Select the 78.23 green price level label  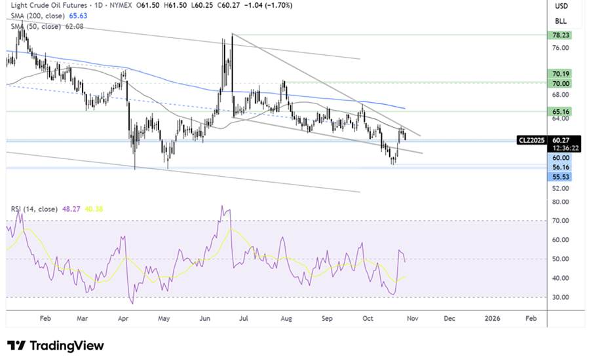(562, 36)
